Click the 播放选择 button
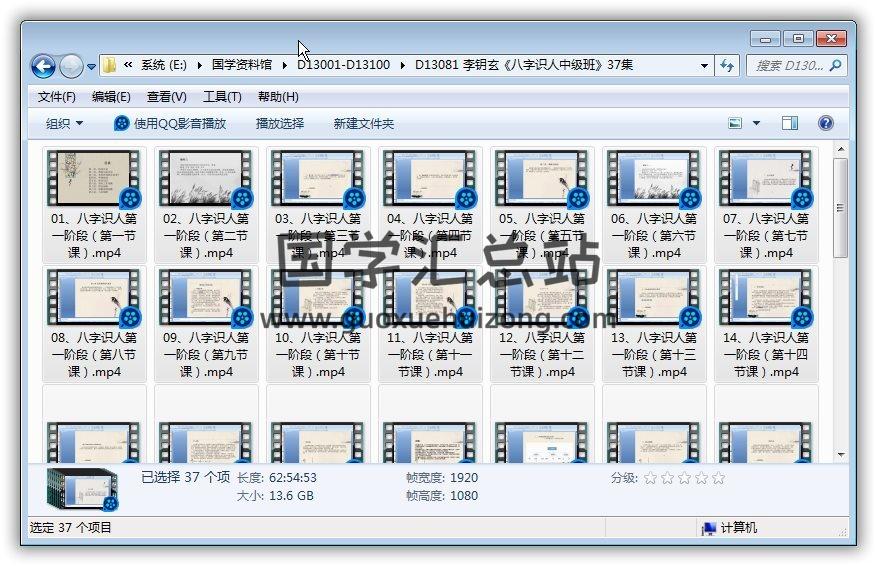This screenshot has height=566, width=877. [280, 123]
